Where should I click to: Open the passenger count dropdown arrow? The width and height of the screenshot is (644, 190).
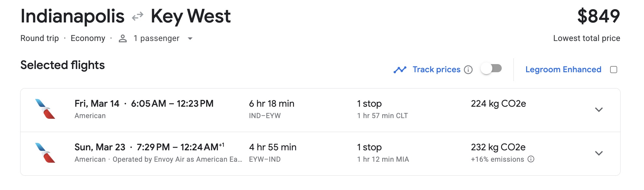click(x=190, y=39)
